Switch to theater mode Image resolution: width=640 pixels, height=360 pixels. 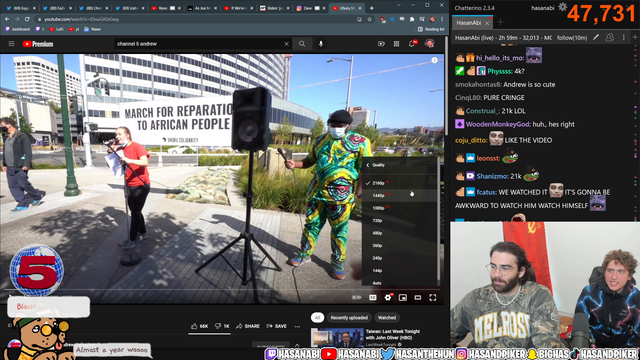pyautogui.click(x=418, y=298)
